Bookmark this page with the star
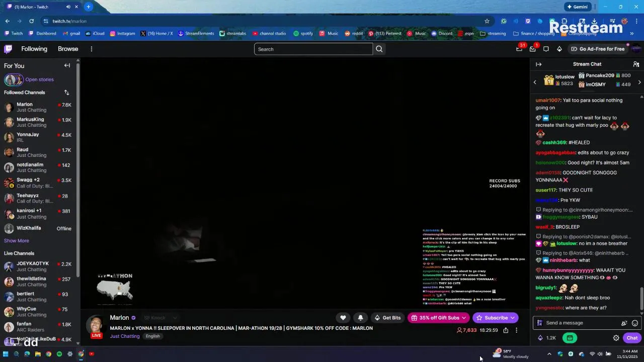Image resolution: width=644 pixels, height=362 pixels. tap(487, 21)
